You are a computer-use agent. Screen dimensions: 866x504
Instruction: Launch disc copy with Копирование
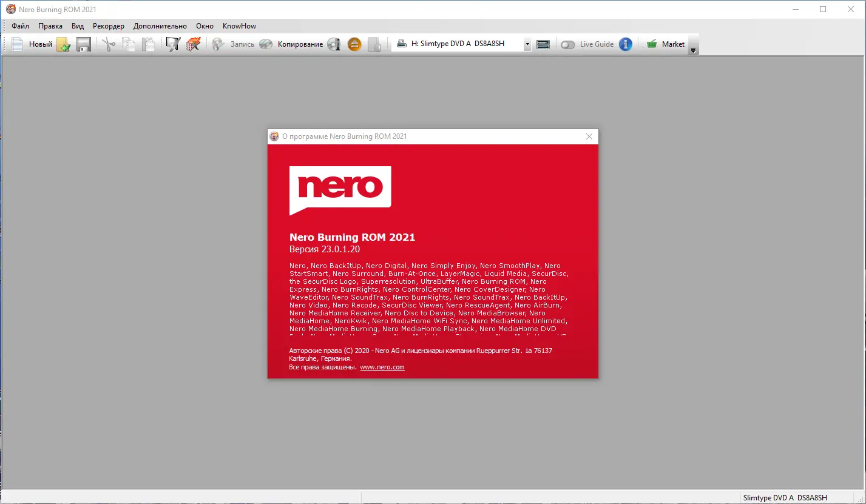(x=291, y=44)
